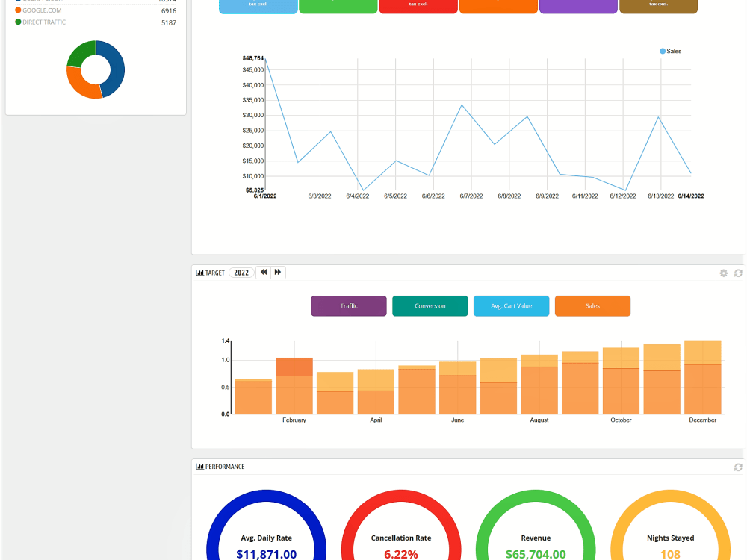This screenshot has height=560, width=747.
Task: Refresh the Target panel
Action: point(738,273)
